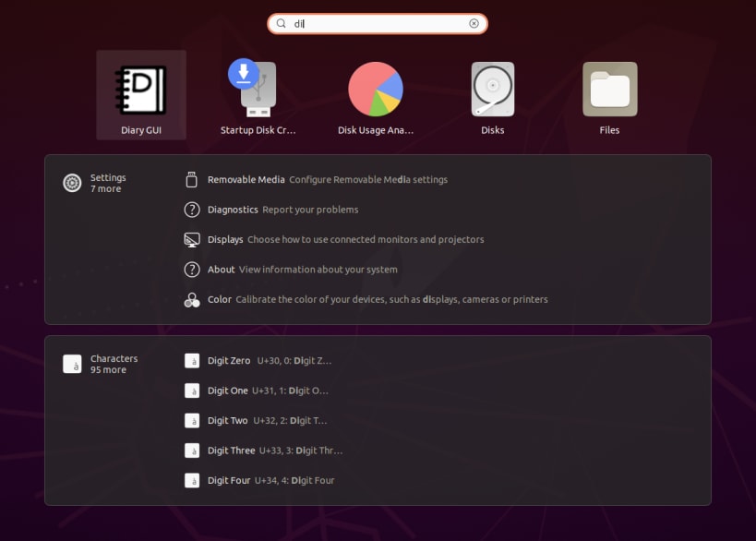Click the Displays monitor icon

(192, 240)
